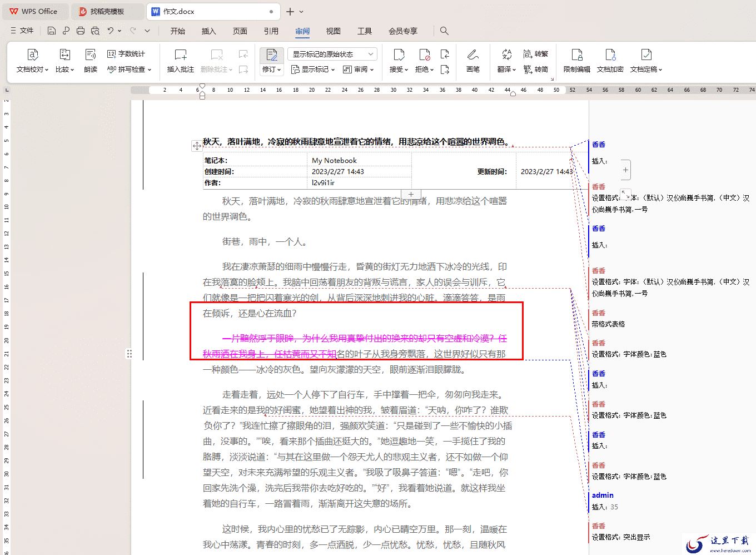Click the add row plus button below table
756x555 pixels.
(411, 195)
